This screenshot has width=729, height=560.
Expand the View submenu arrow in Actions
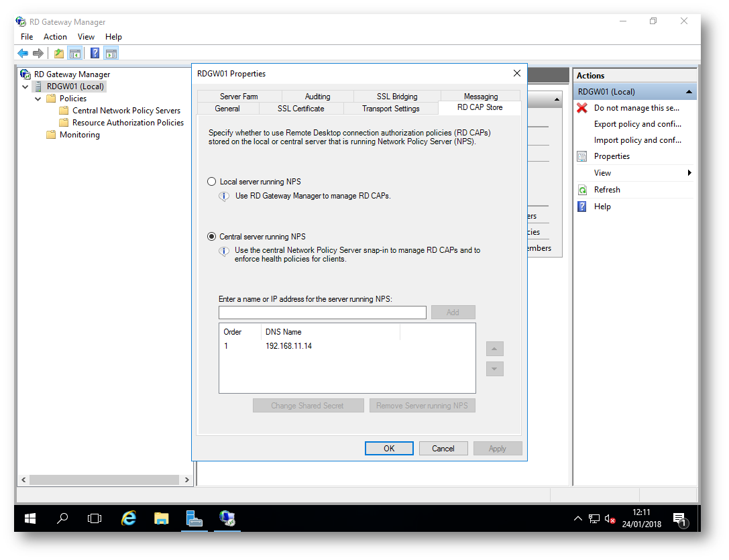(x=689, y=173)
